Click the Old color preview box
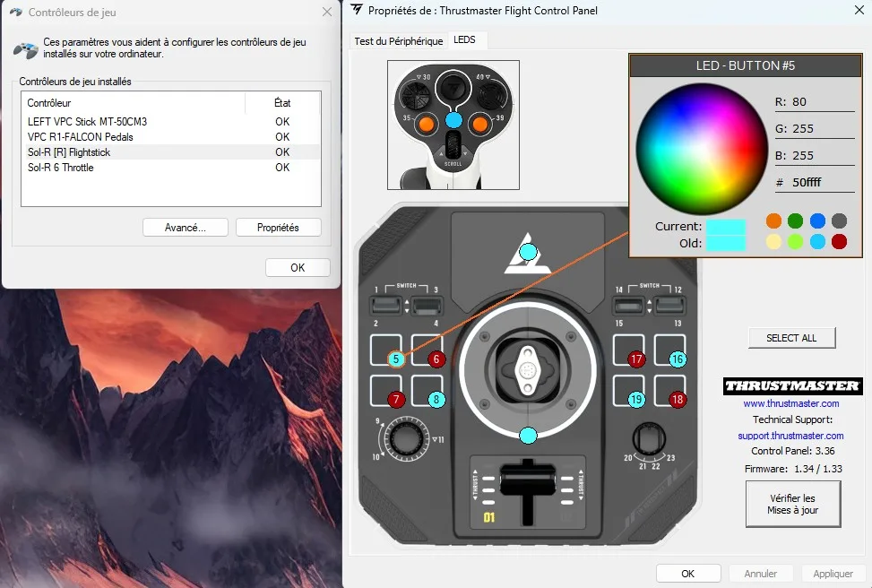Image resolution: width=872 pixels, height=588 pixels. click(x=726, y=243)
